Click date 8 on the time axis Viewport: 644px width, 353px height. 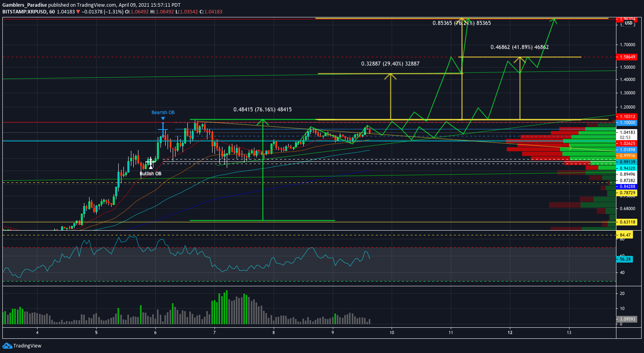274,332
